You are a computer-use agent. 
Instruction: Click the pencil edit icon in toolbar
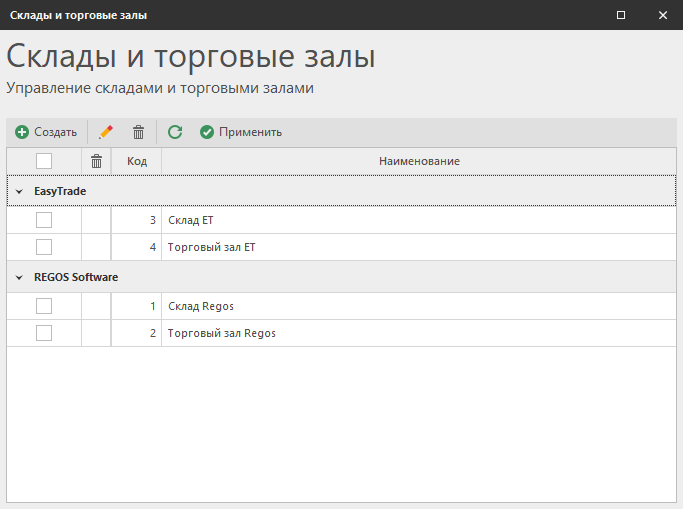click(x=106, y=132)
